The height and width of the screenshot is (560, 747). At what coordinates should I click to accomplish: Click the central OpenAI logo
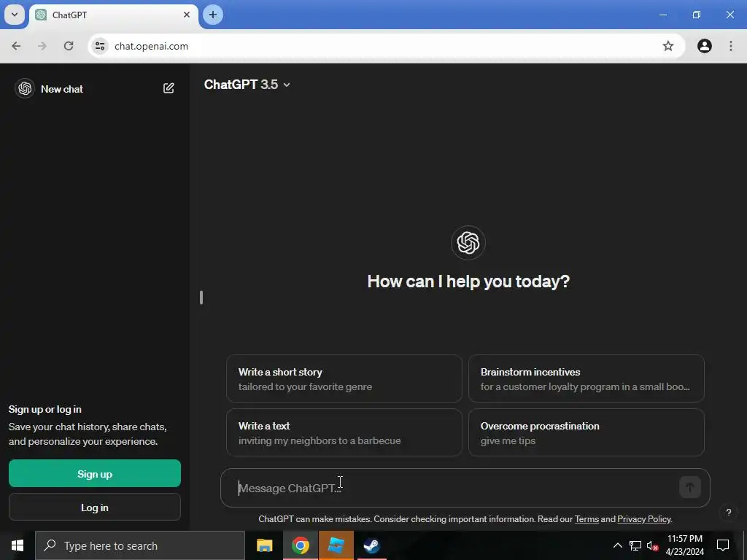(468, 243)
